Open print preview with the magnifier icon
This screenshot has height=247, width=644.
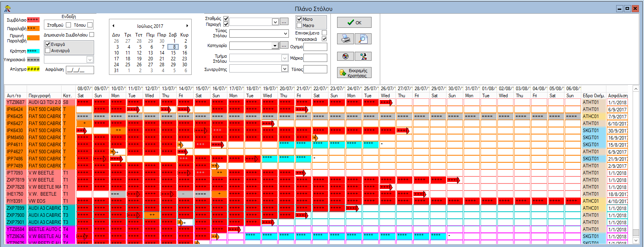coord(363,39)
